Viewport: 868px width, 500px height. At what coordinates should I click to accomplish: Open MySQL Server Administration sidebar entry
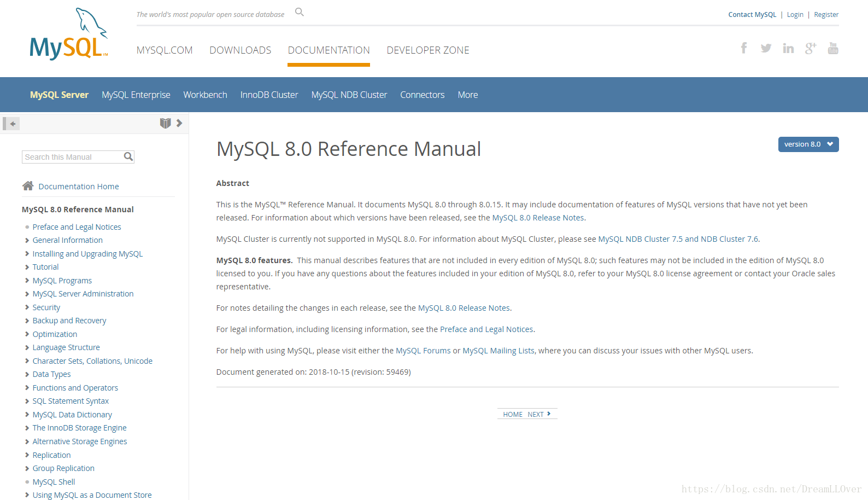pos(83,294)
